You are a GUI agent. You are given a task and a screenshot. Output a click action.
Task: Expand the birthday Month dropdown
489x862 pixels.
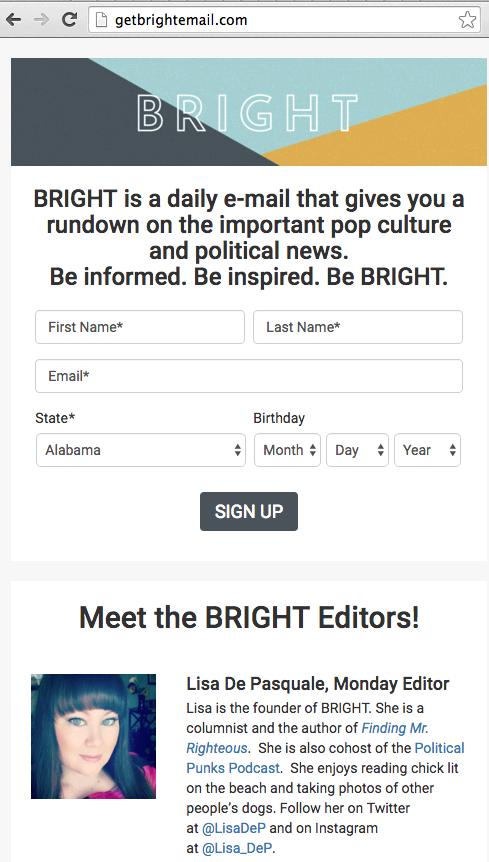tap(287, 450)
